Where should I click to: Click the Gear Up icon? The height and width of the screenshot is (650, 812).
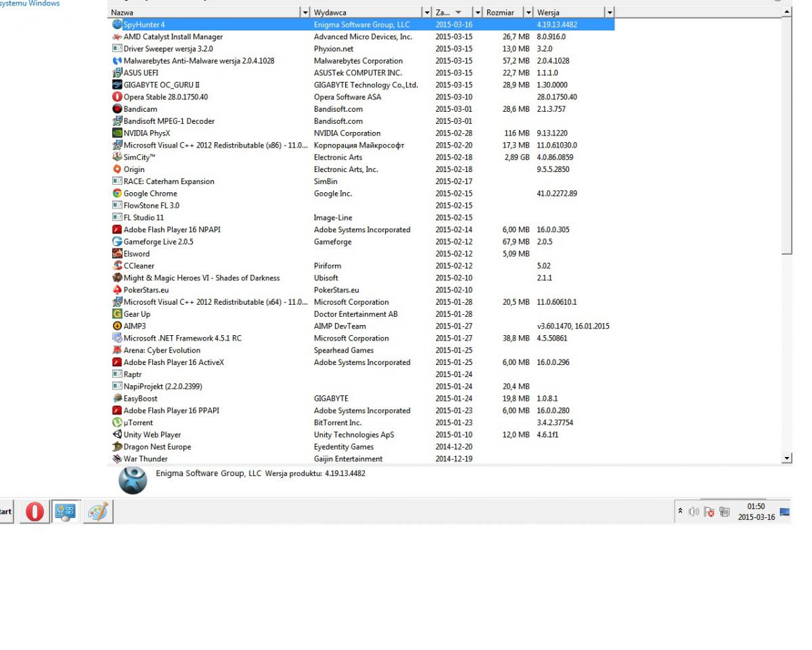pyautogui.click(x=117, y=314)
